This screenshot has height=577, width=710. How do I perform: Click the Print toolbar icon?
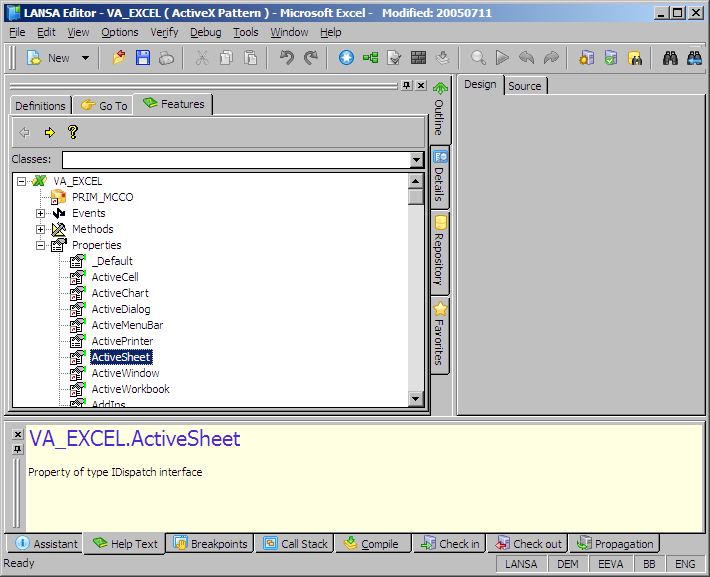tap(166, 58)
